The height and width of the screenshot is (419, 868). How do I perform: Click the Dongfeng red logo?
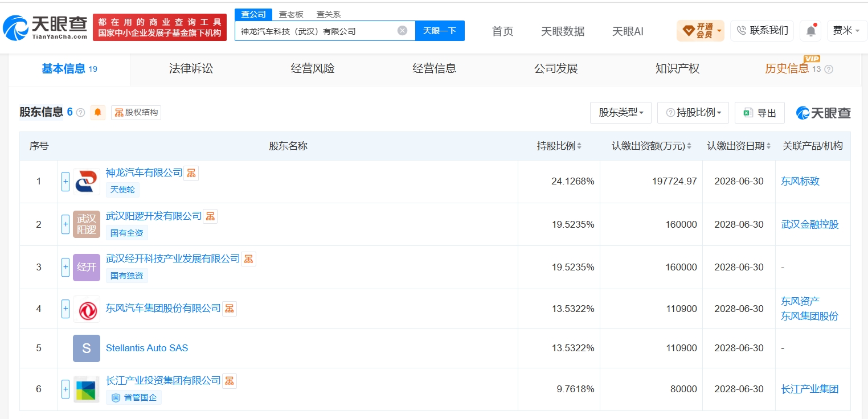point(87,309)
